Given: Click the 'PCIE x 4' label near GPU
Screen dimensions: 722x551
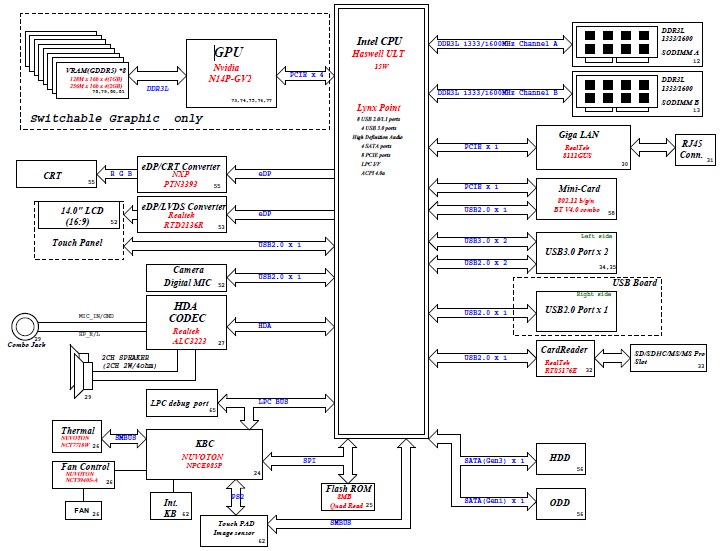Looking at the screenshot, I should click(306, 75).
